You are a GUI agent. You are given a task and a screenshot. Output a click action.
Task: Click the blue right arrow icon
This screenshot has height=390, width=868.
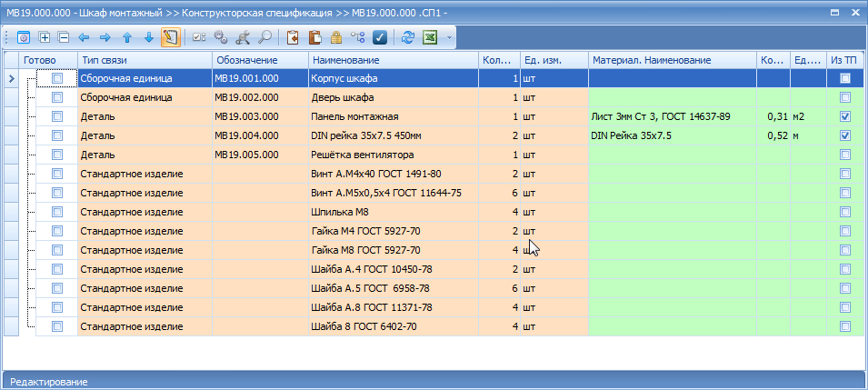click(x=105, y=37)
